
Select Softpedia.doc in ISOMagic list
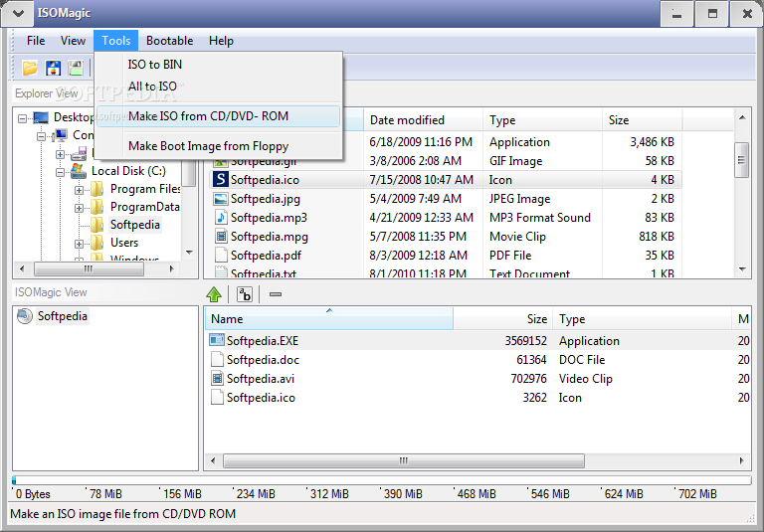click(x=263, y=359)
